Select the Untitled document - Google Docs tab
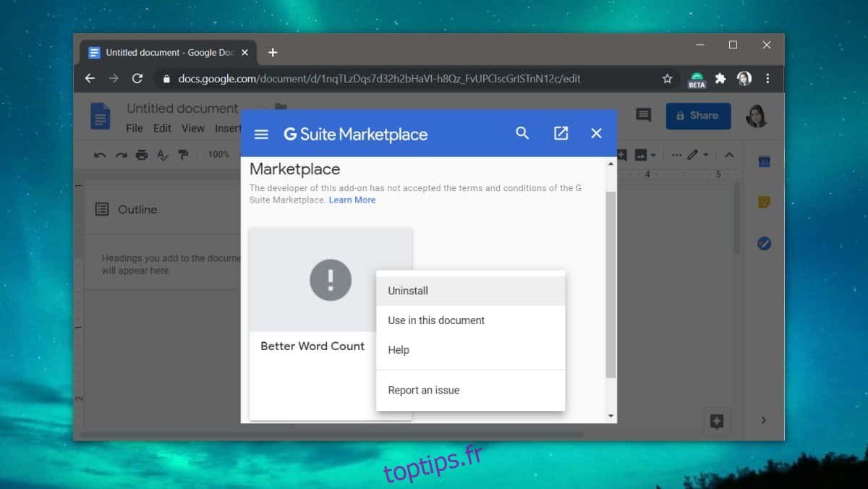The image size is (868, 489). coord(166,52)
